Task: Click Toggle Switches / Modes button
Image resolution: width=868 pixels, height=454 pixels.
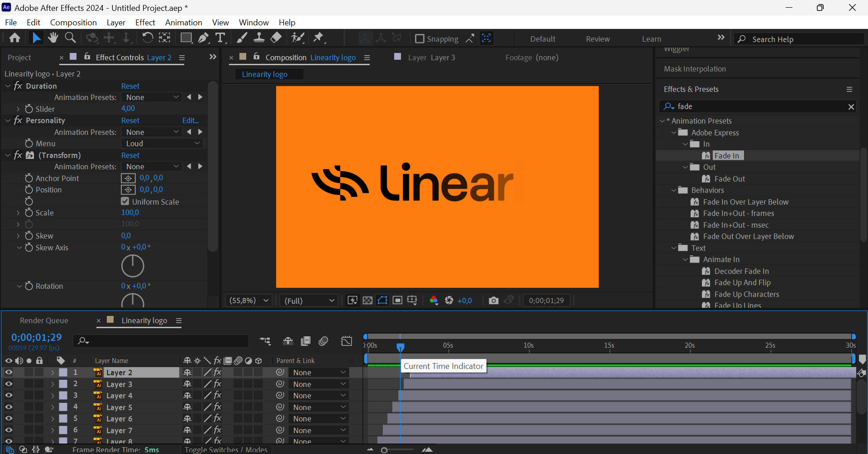Action: pos(226,449)
